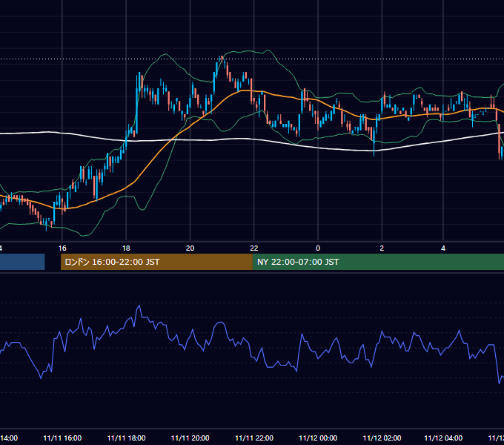The image size is (504, 445).
Task: Click the 22 hour label on price chart
Action: 254,248
